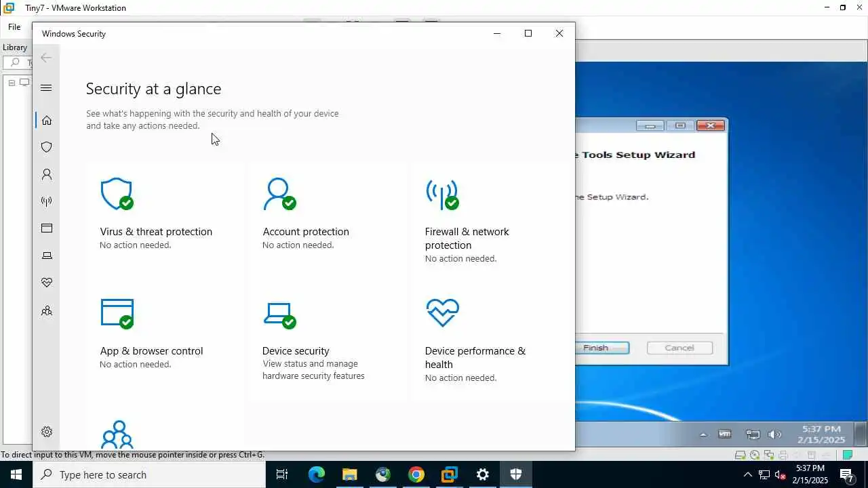The width and height of the screenshot is (868, 488).
Task: Maximize the Tools Setup Wizard window
Action: pyautogui.click(x=680, y=125)
